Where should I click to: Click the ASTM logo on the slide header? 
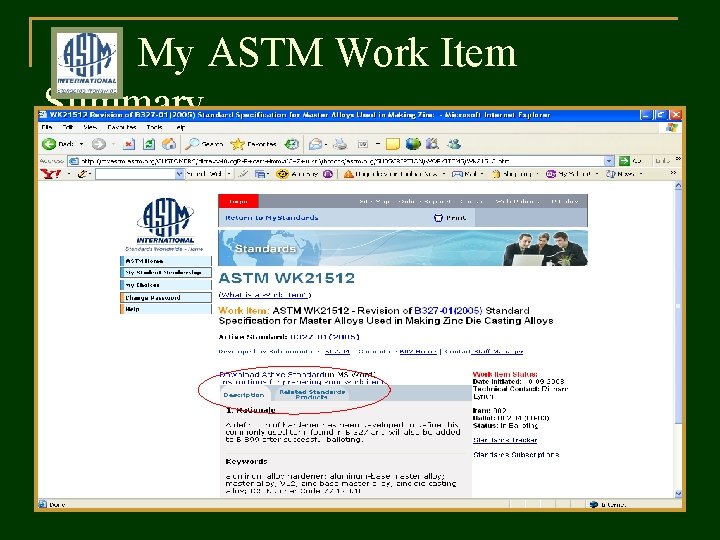point(87,62)
